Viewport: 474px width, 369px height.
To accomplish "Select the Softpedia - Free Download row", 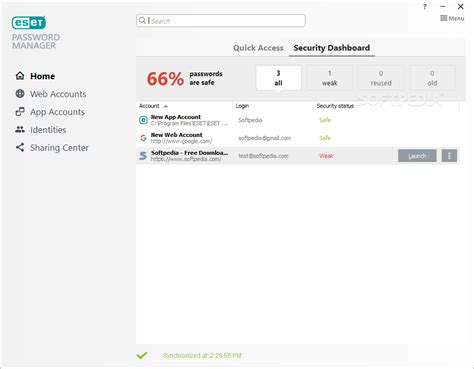I will 298,156.
